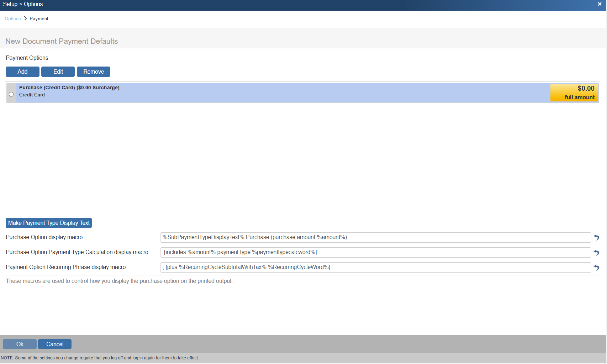This screenshot has height=364, width=607.
Task: Reset the Purchase Option display macro
Action: (596, 237)
